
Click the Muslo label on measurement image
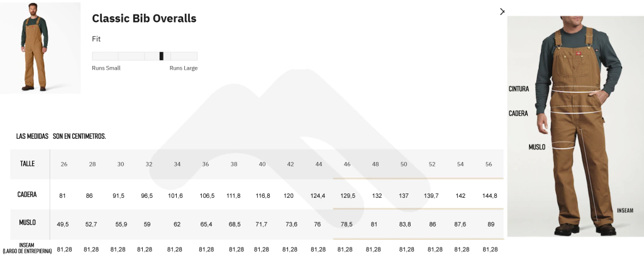click(x=537, y=147)
